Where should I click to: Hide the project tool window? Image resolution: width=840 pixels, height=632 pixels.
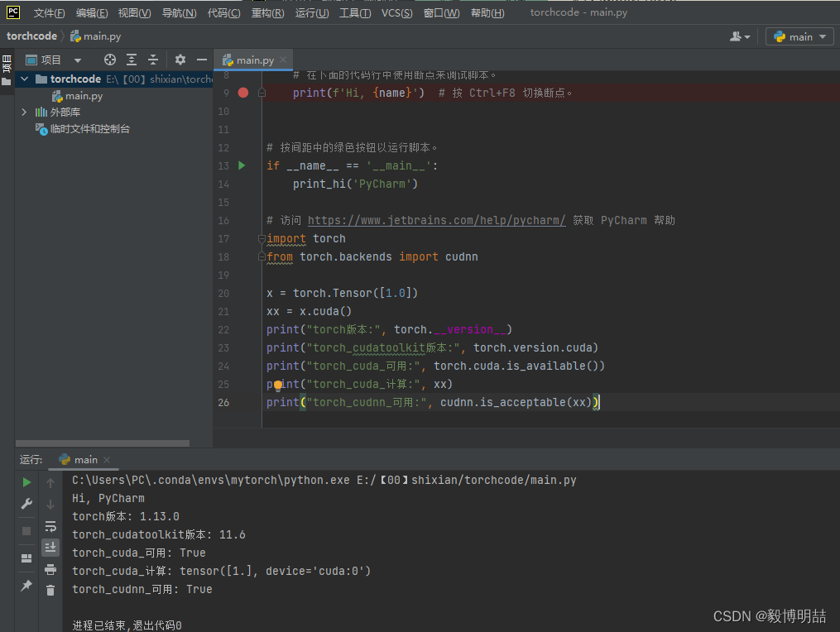click(201, 60)
